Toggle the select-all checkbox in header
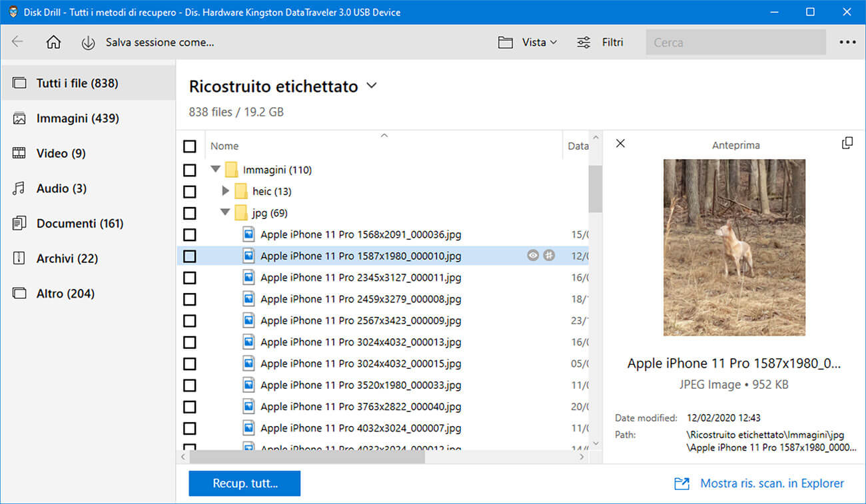Viewport: 866px width, 504px height. 190,146
